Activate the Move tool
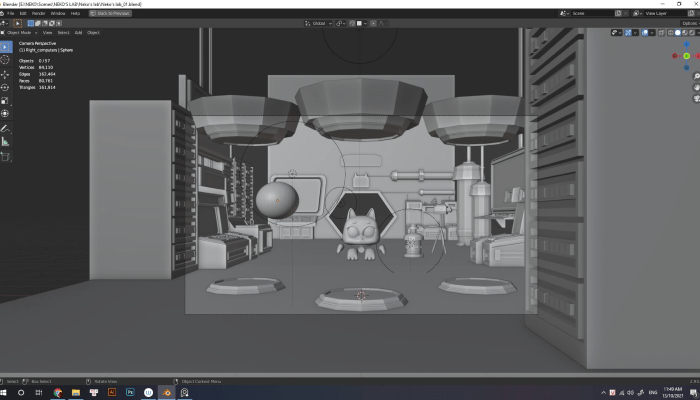Image resolution: width=700 pixels, height=400 pixels. (x=5, y=73)
